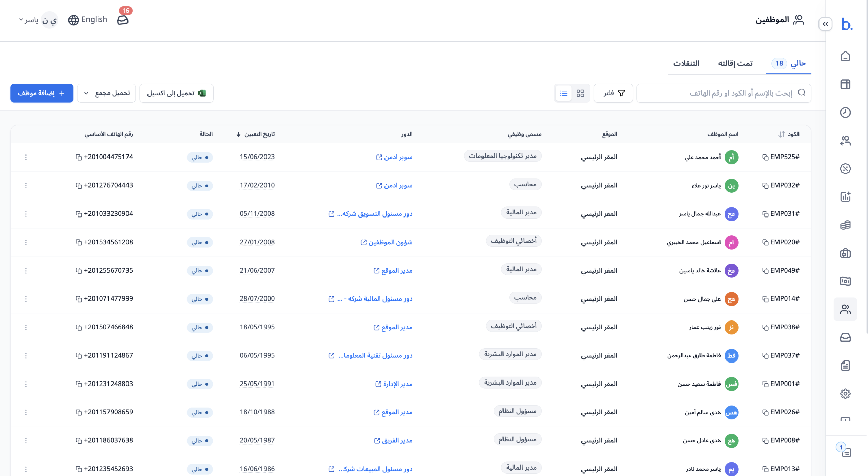Expand the تحميل مجمع dropdown
868x476 pixels.
[106, 93]
